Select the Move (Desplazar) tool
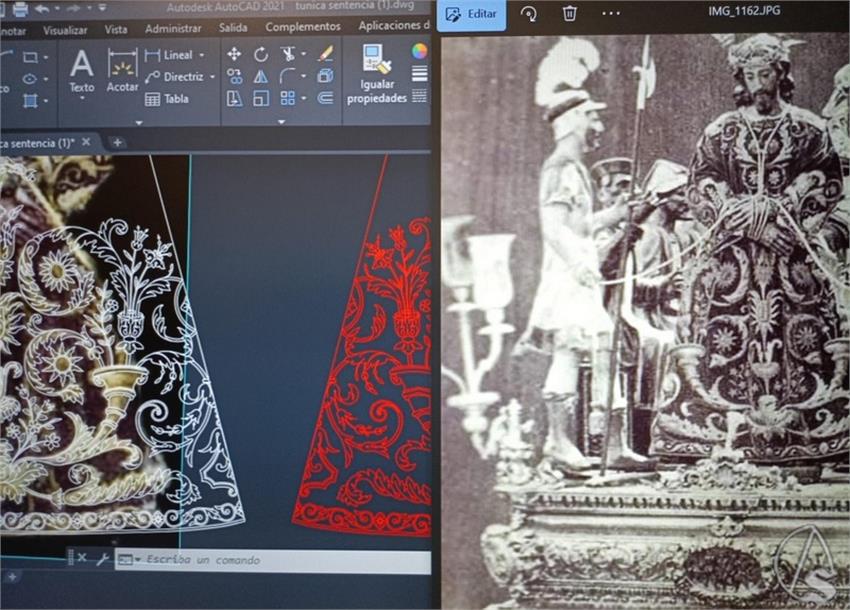The image size is (850, 610). point(234,54)
